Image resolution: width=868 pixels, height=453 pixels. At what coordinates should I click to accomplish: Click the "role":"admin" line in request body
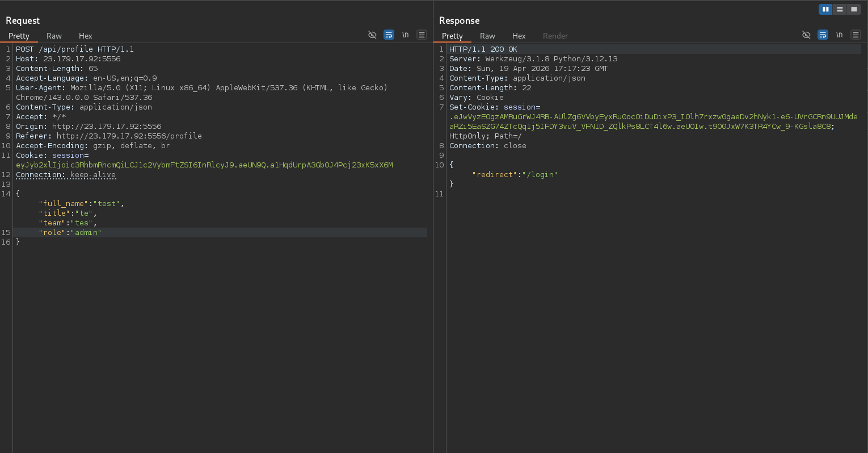70,233
